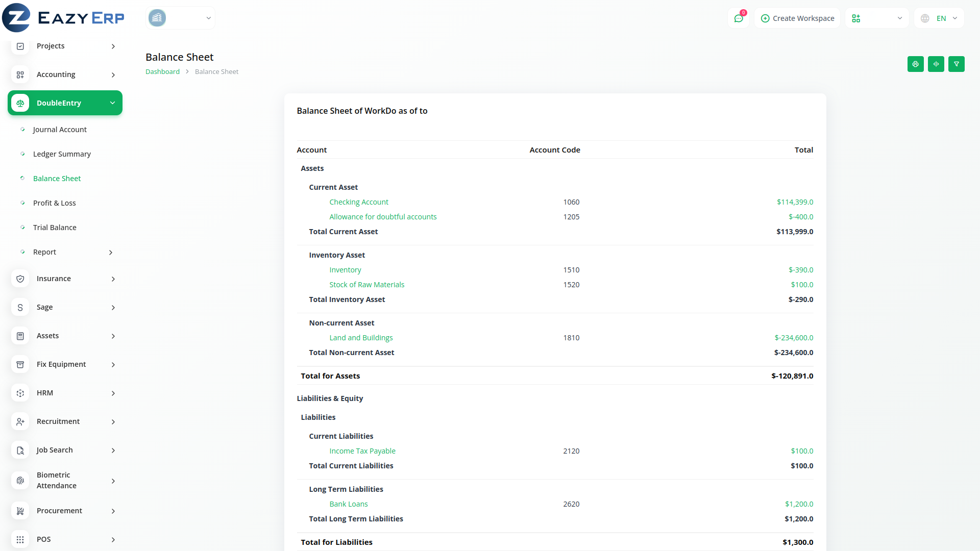Click the $1,200.0 Bank Loans amount
Viewport: 980px width, 551px height.
(799, 504)
